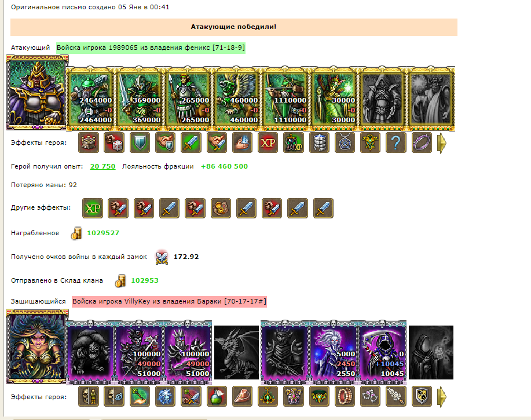Click the attacker's troops label from феникс
Image resolution: width=531 pixels, height=420 pixels.
point(151,48)
